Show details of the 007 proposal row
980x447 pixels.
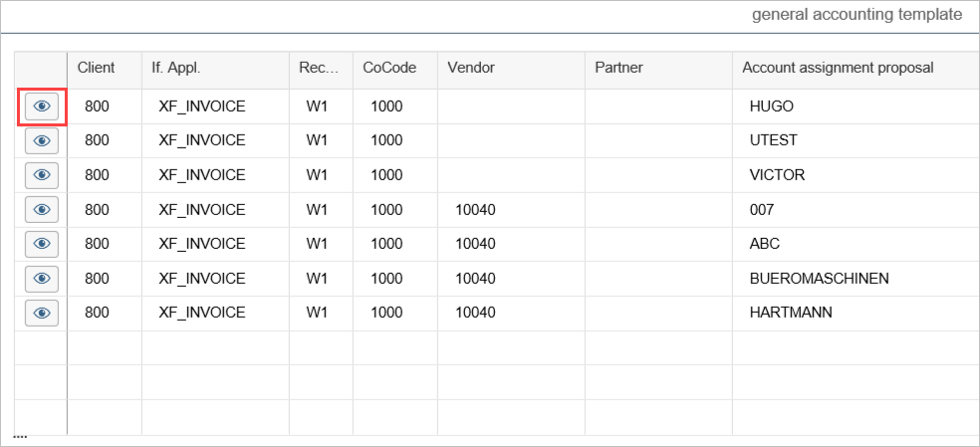tap(42, 210)
